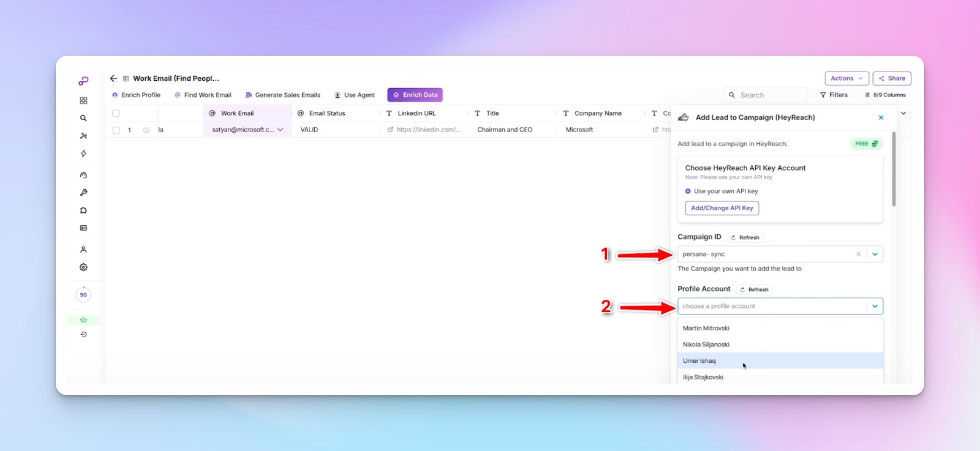This screenshot has height=451, width=980.
Task: Select Umer Ishaq profile account
Action: pyautogui.click(x=780, y=361)
